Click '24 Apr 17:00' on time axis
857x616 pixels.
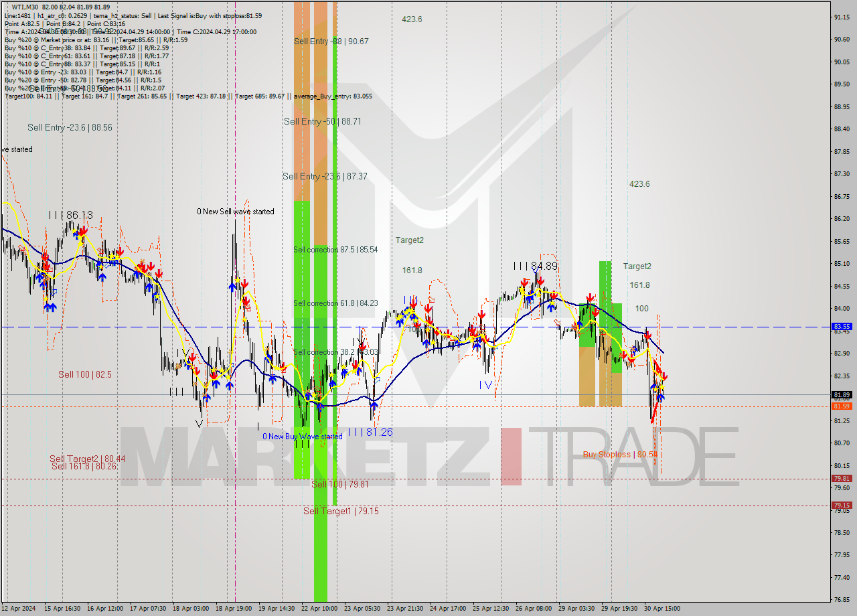pyautogui.click(x=449, y=609)
